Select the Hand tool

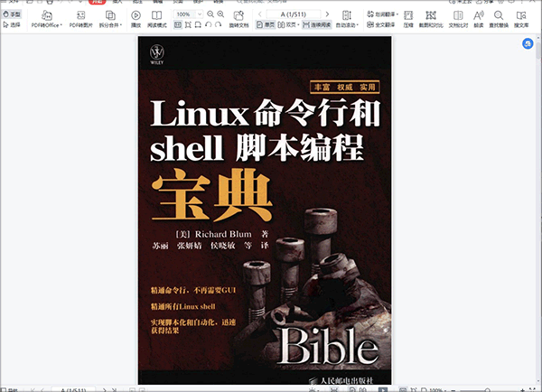[12, 14]
